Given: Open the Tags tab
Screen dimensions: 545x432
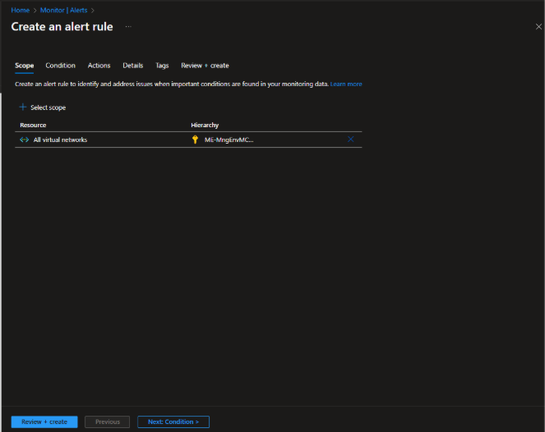Looking at the screenshot, I should click(162, 66).
